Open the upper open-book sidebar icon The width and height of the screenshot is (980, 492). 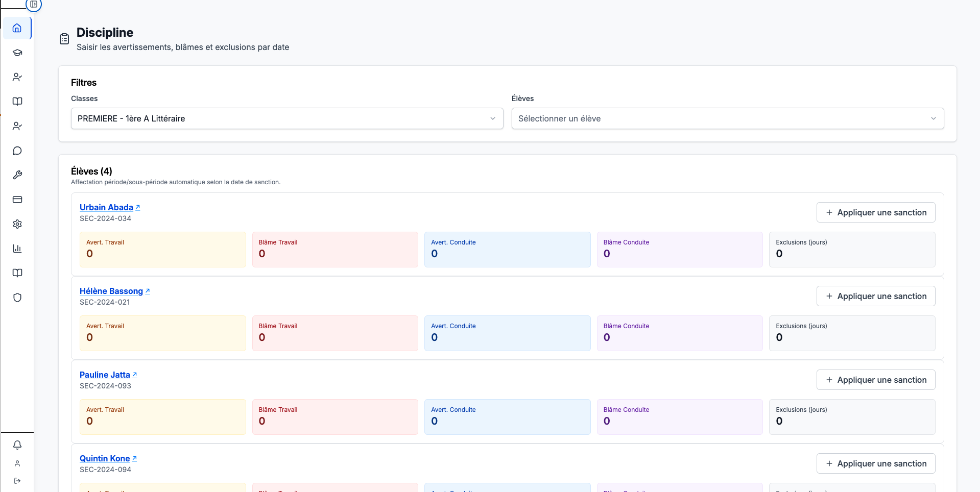pyautogui.click(x=17, y=102)
